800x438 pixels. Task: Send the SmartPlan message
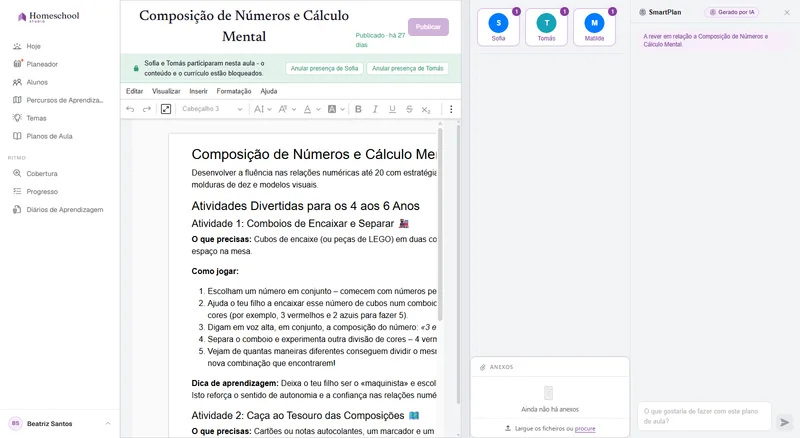[785, 422]
